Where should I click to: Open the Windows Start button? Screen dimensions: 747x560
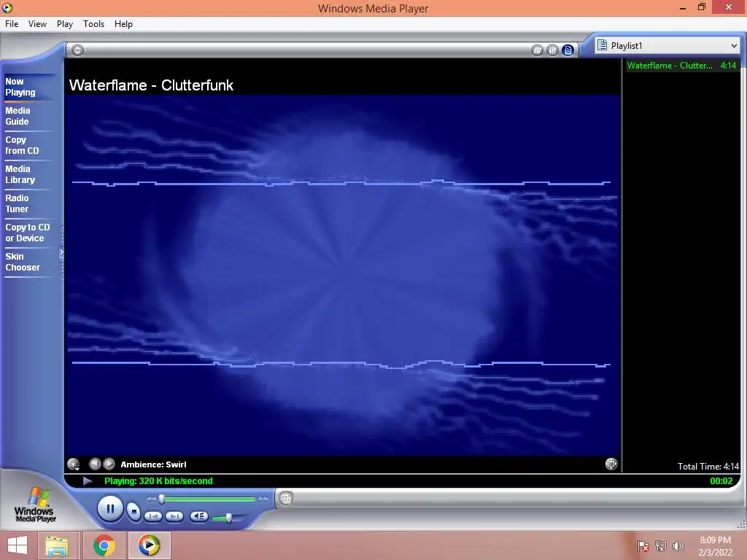tap(18, 545)
